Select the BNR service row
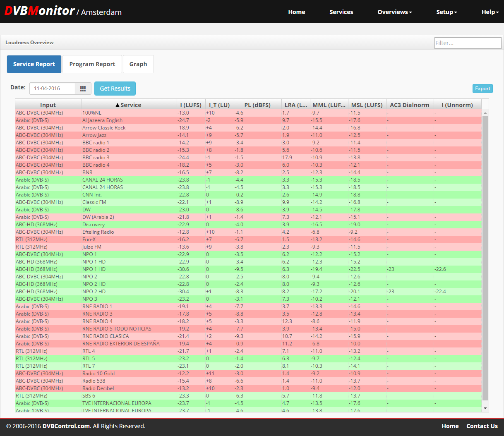This screenshot has width=504, height=436. [248, 172]
